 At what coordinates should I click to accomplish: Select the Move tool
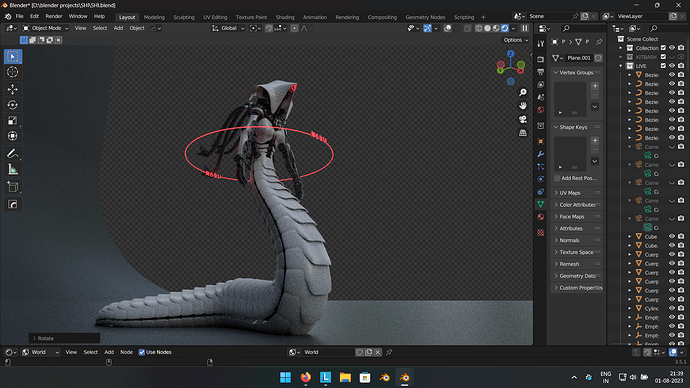point(13,89)
